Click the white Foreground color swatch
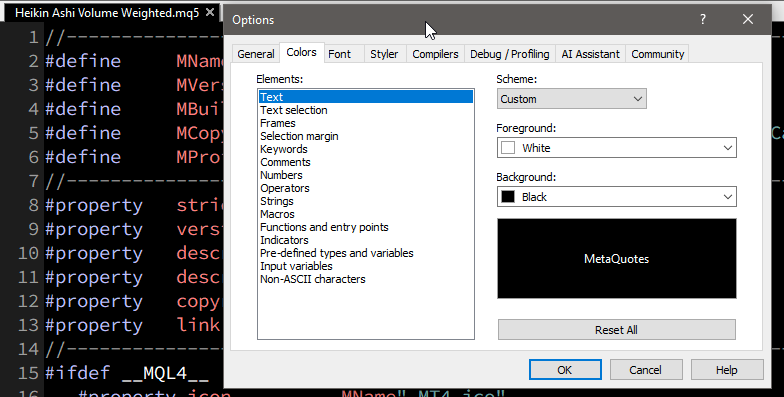This screenshot has height=397, width=784. [508, 148]
